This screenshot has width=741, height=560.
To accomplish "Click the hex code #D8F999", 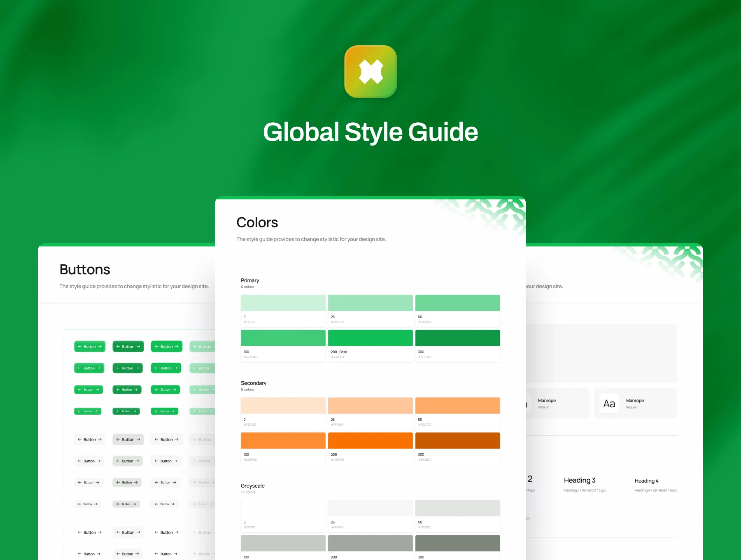I will pos(338,322).
